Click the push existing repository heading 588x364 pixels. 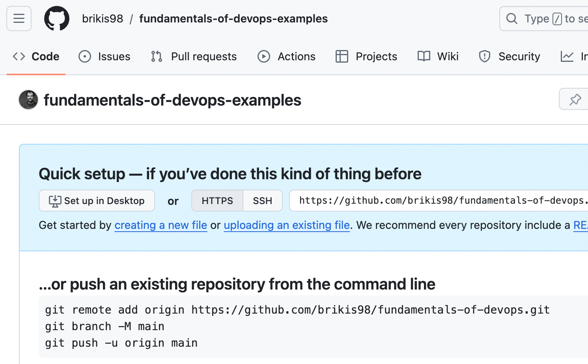(237, 284)
